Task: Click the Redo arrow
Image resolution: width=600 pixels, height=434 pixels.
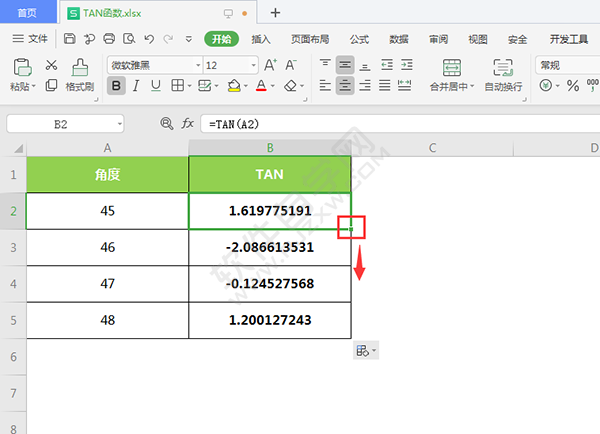Action: tap(168, 39)
